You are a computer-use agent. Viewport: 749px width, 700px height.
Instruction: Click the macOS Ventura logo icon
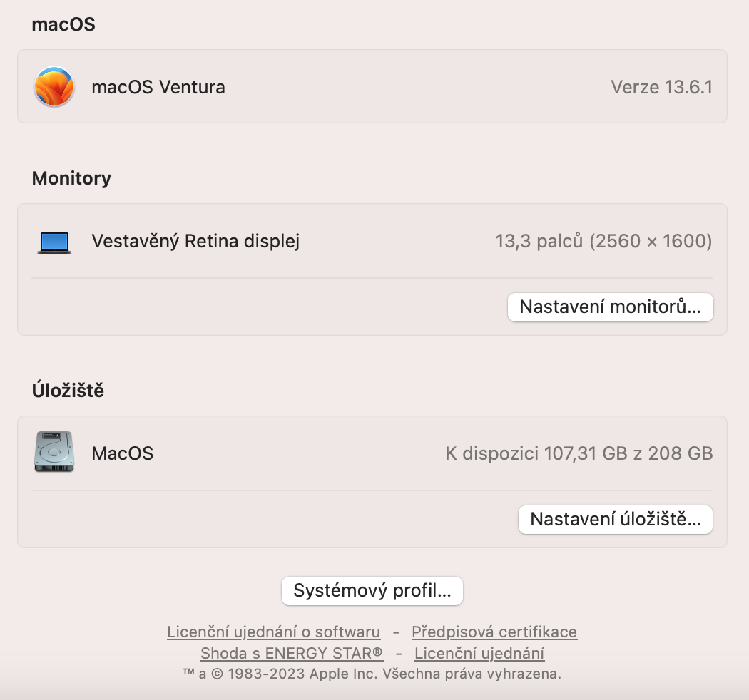click(54, 87)
